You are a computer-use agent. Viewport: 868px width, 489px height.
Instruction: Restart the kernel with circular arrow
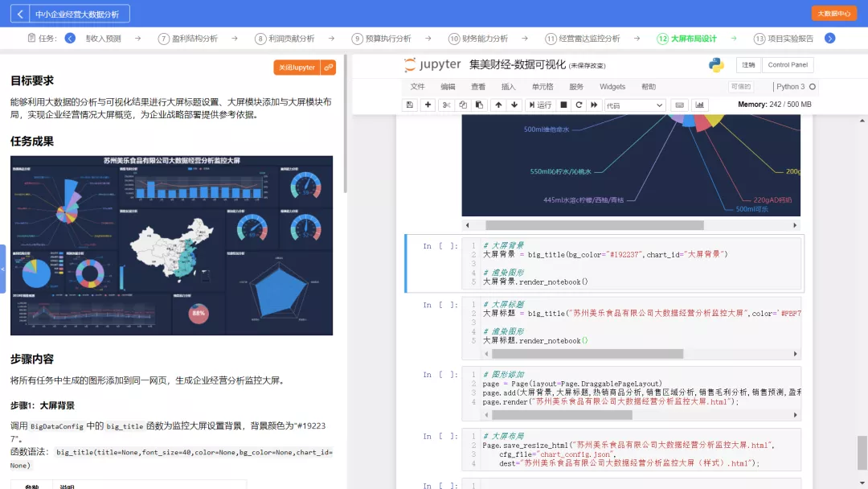(579, 105)
